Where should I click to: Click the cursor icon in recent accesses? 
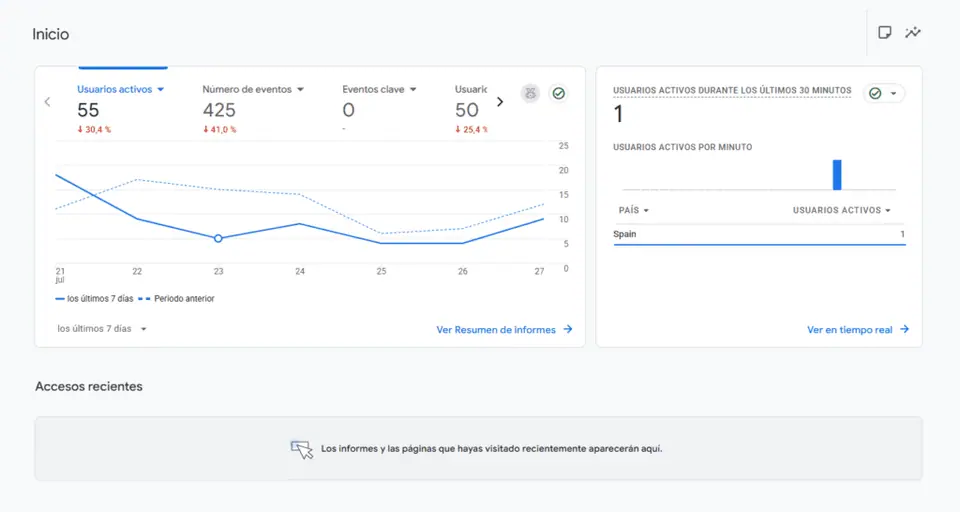point(301,449)
